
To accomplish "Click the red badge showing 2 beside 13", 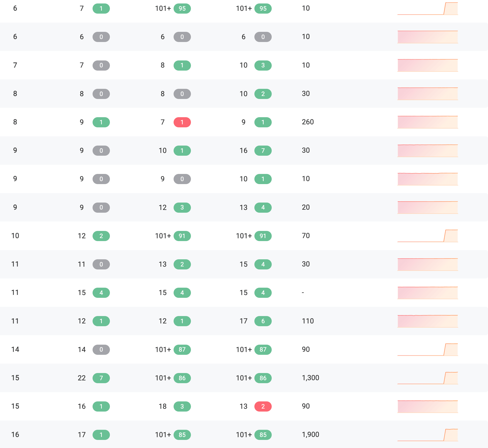I will tap(263, 406).
